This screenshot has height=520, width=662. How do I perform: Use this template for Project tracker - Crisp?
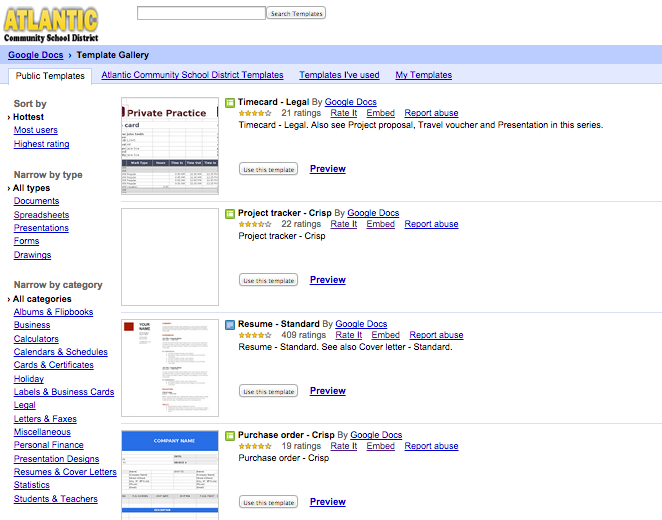[x=269, y=280]
